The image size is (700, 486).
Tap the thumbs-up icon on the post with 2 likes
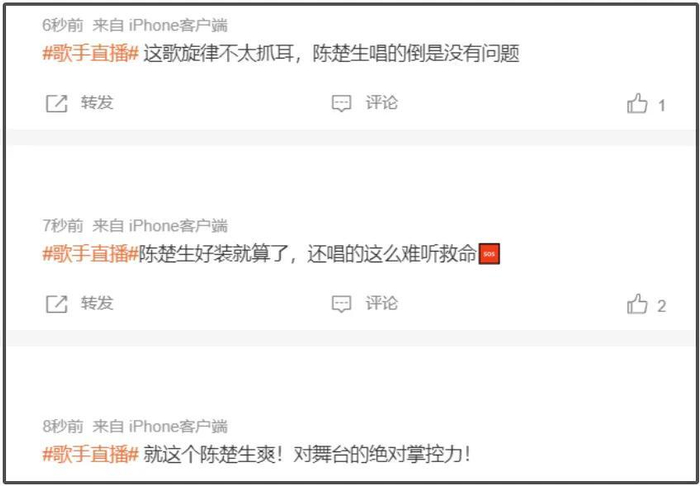coord(637,304)
